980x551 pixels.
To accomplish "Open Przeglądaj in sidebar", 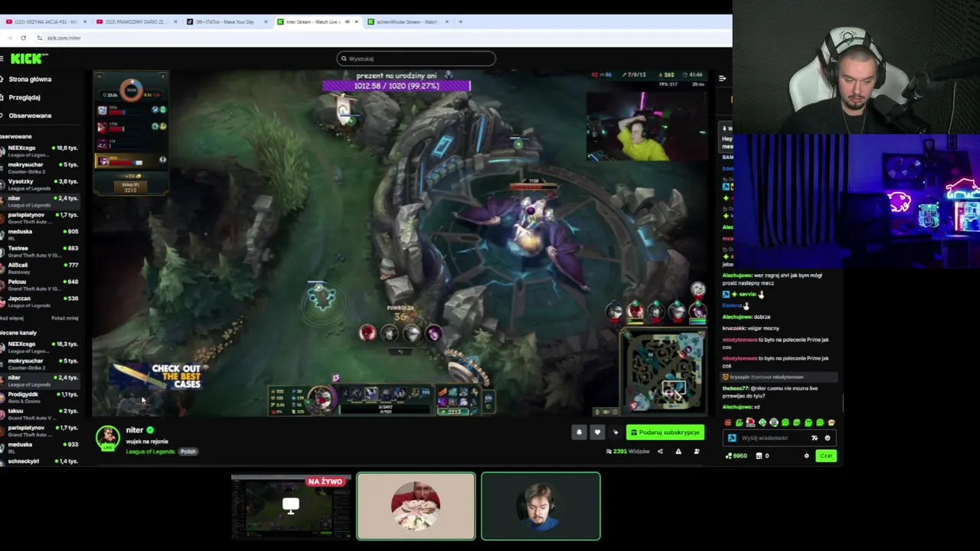I will pos(24,97).
